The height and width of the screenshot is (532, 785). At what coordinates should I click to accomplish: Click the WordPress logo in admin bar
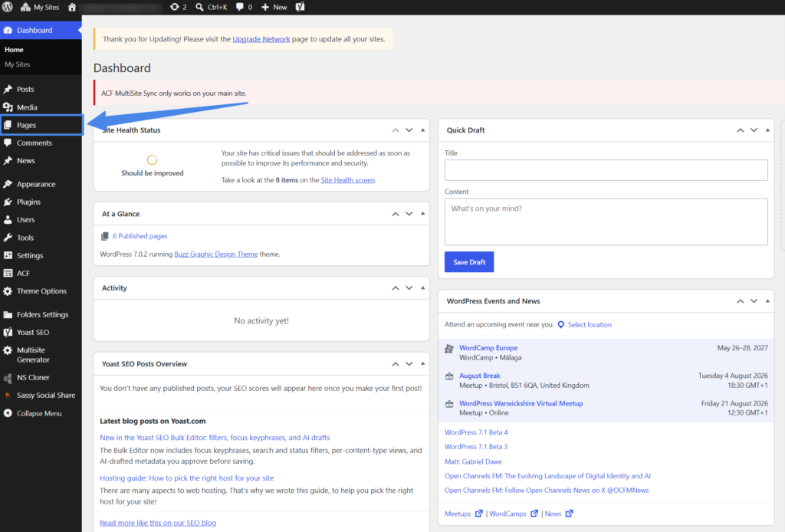[8, 7]
